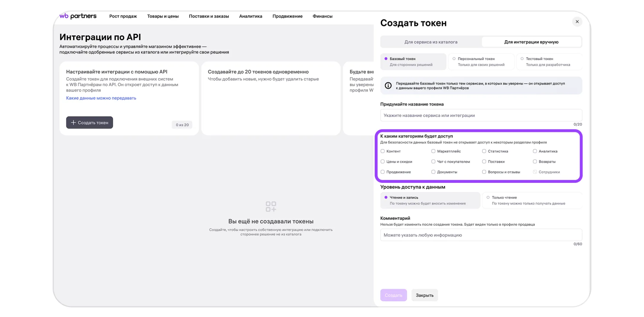644x317 pixels.
Task: Click the info icon in the warning banner
Action: (388, 86)
